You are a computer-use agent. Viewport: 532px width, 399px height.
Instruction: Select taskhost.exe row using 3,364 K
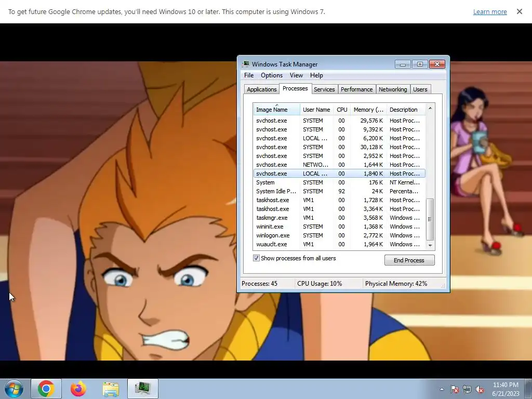(339, 209)
